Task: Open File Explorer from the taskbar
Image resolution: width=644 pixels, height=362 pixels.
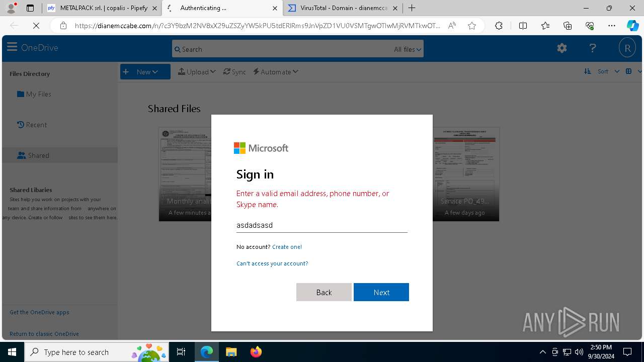Action: [x=231, y=352]
